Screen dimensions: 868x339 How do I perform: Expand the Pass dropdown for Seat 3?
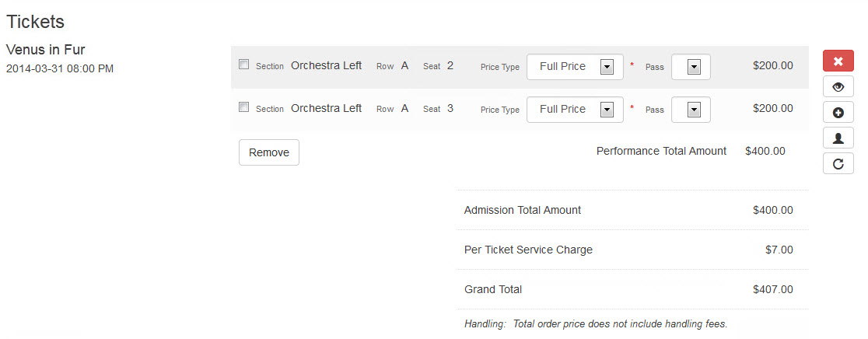click(691, 110)
